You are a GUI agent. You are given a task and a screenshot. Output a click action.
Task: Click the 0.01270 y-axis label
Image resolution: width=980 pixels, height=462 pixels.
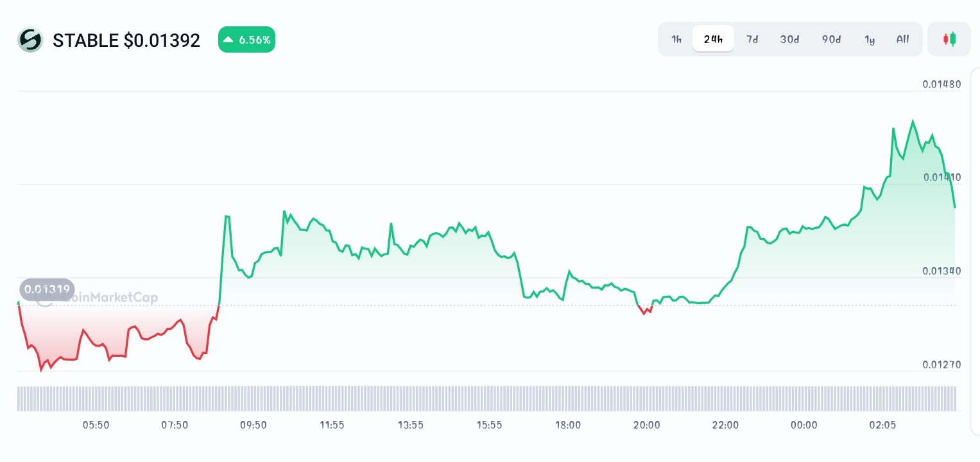pos(941,365)
